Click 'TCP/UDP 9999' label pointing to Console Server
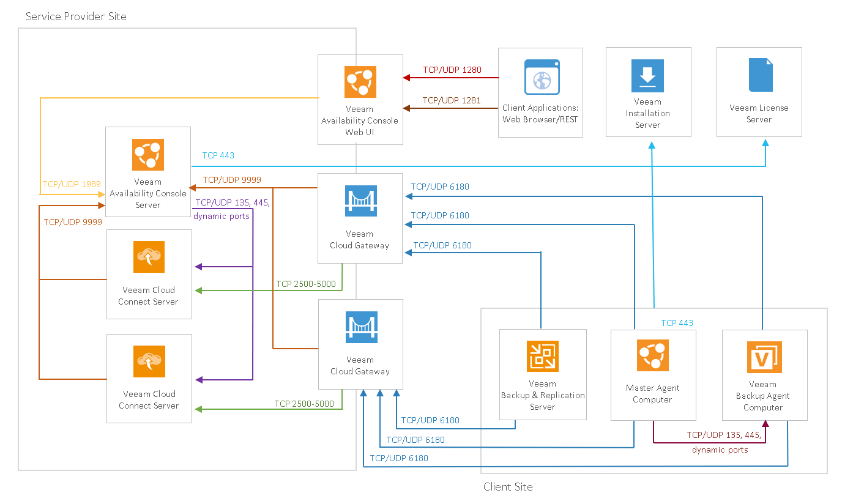This screenshot has height=504, width=864. point(233,180)
